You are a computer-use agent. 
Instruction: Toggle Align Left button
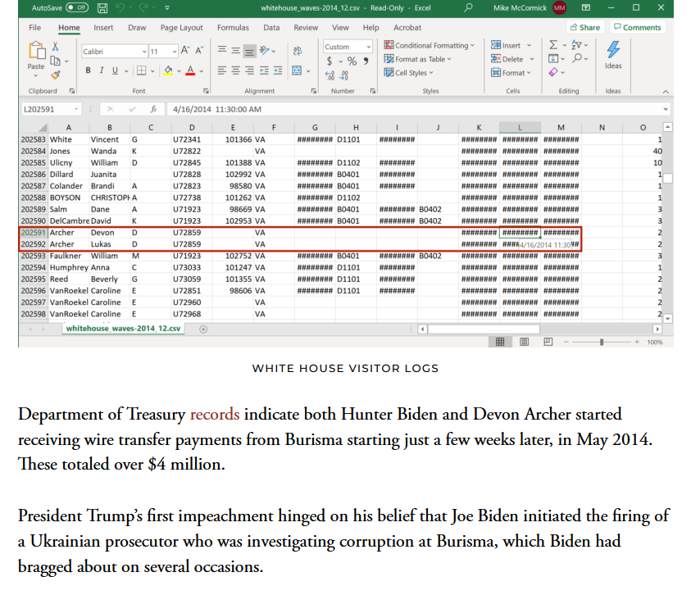point(222,70)
